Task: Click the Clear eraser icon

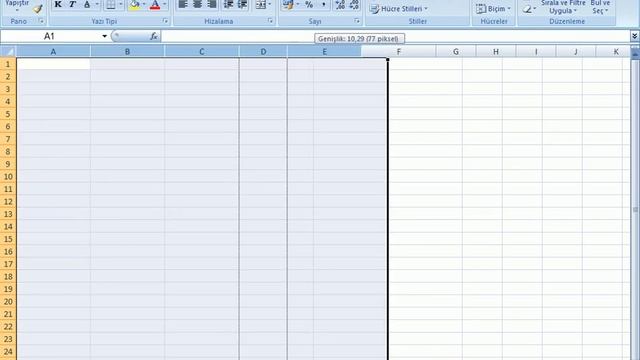Action: click(527, 9)
